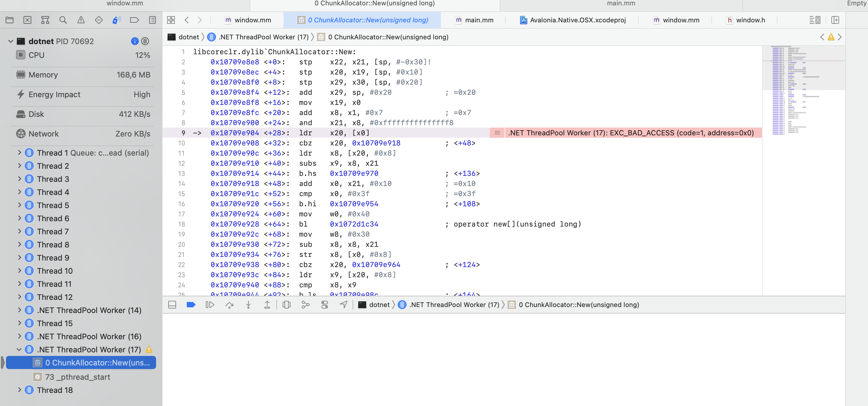This screenshot has height=406, width=868.
Task: Toggle breakpoints with the blue flag icon
Action: [191, 305]
